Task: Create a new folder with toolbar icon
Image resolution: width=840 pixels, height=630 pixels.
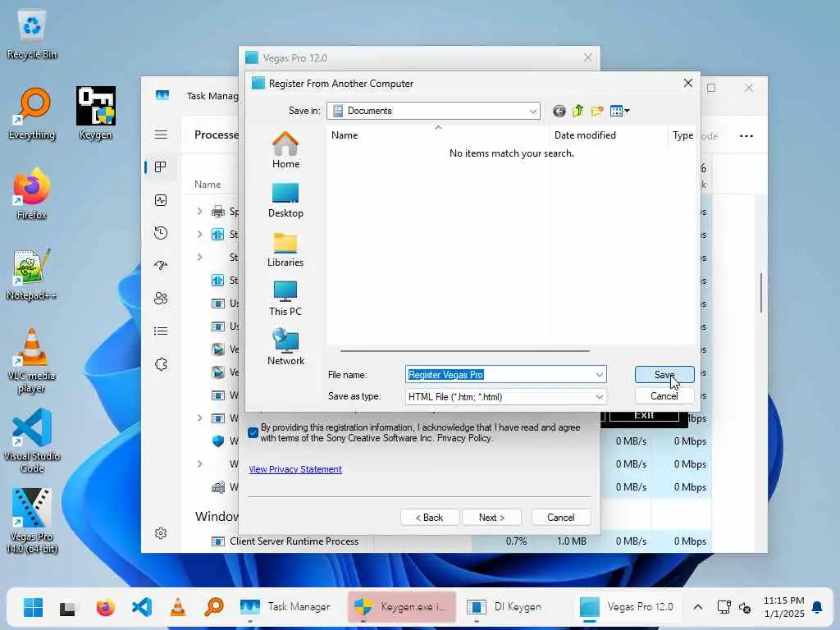Action: (x=597, y=111)
